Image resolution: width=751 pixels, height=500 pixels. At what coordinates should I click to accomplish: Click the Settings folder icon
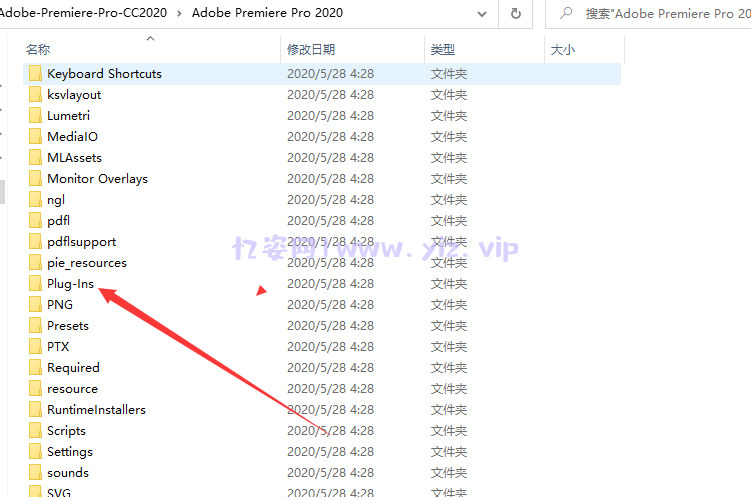tap(35, 452)
